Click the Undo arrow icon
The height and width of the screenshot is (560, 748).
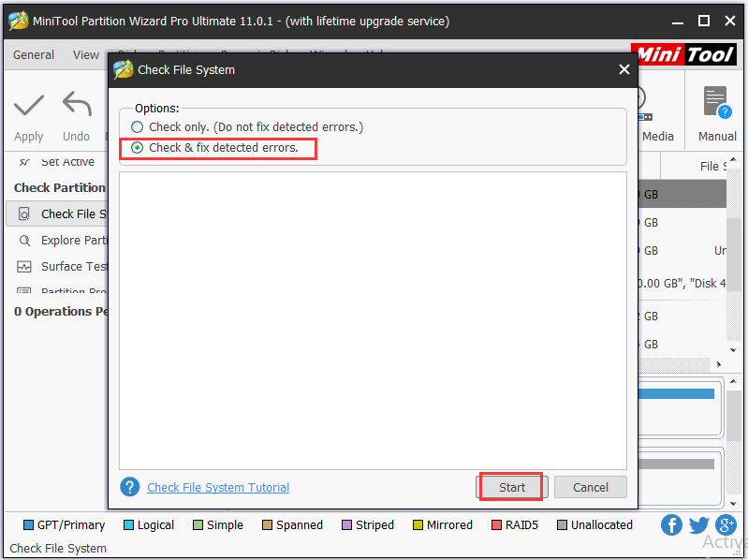point(77,104)
